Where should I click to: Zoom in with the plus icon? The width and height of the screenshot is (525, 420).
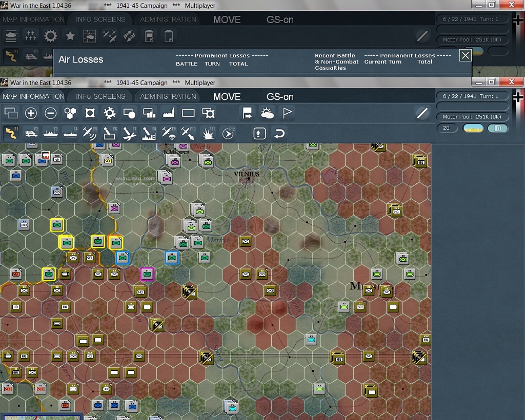pyautogui.click(x=31, y=113)
